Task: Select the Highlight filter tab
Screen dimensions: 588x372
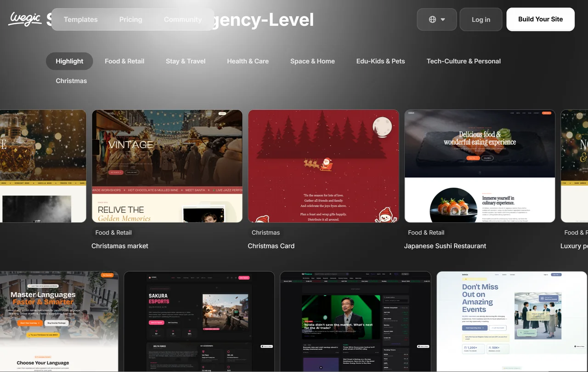Action: [69, 61]
